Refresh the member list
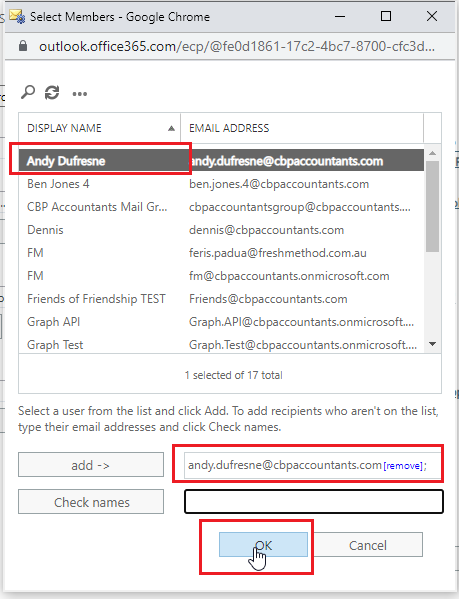Viewport: 459px width, 599px height. pos(52,92)
